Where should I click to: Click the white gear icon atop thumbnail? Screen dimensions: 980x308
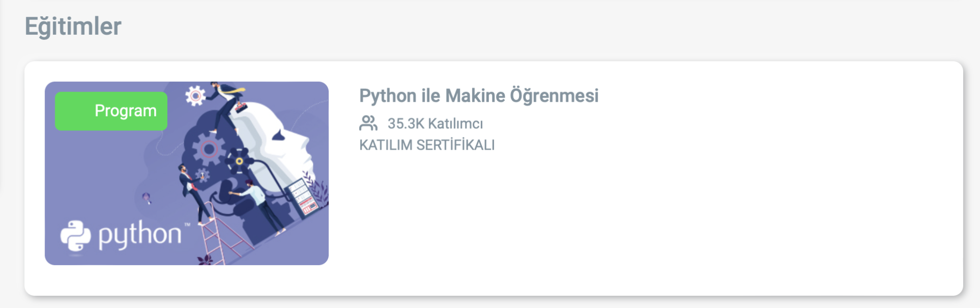pyautogui.click(x=195, y=96)
